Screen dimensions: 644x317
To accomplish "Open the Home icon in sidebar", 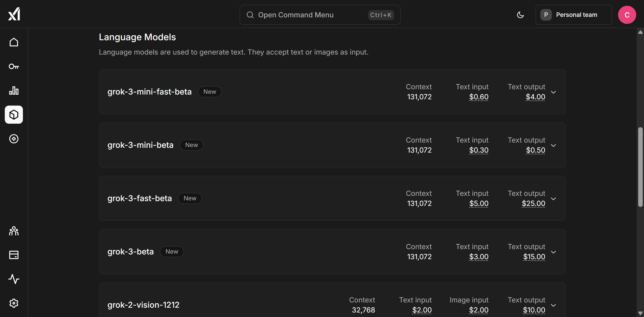I will tap(14, 42).
